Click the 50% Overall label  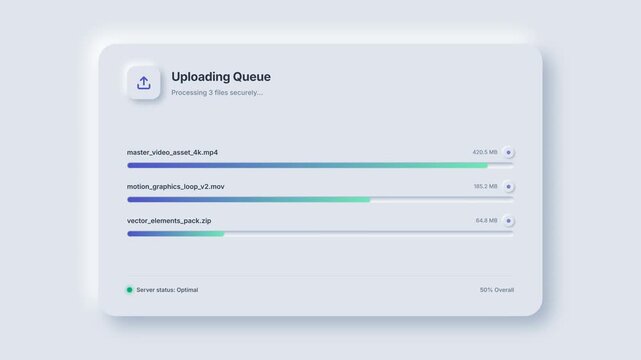(497, 290)
